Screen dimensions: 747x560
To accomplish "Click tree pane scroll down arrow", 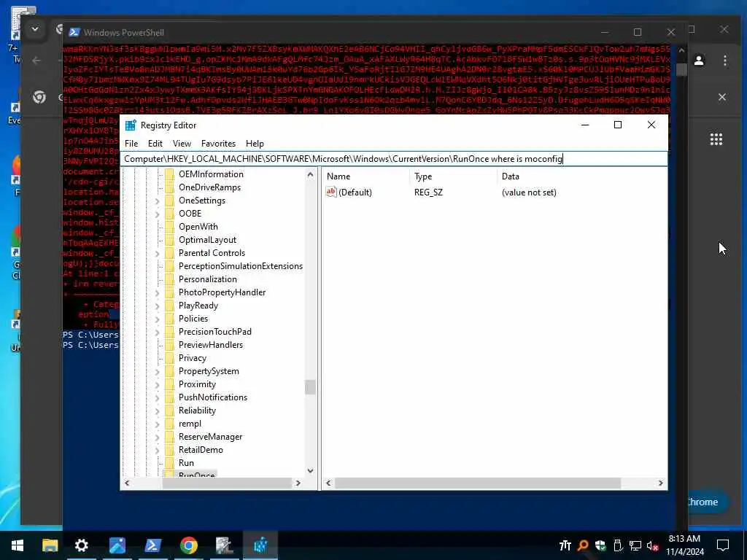I will 311,471.
